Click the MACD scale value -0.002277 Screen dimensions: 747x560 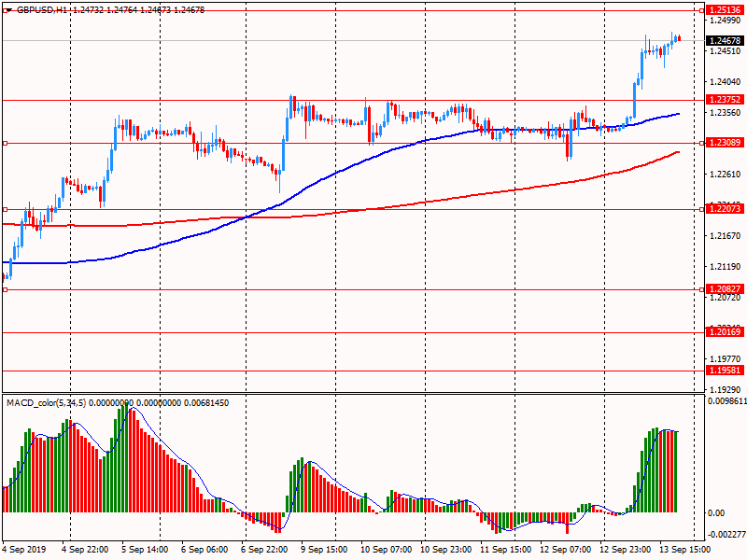click(x=727, y=535)
